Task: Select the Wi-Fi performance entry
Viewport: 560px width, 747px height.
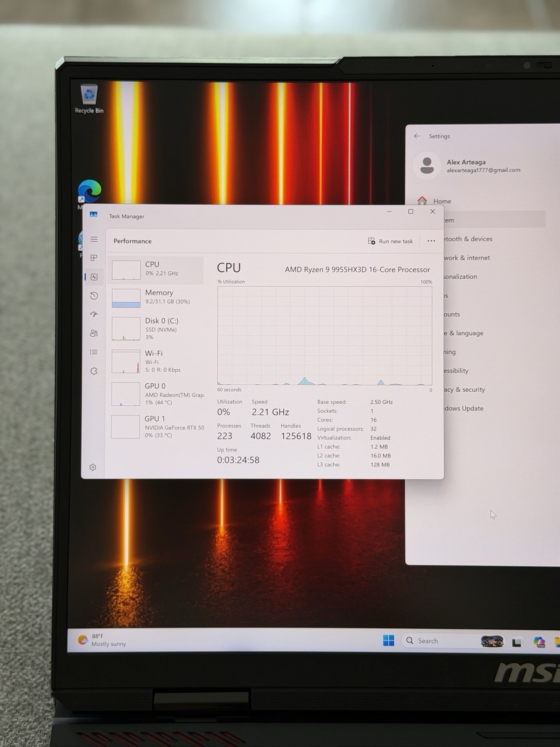Action: click(x=156, y=361)
